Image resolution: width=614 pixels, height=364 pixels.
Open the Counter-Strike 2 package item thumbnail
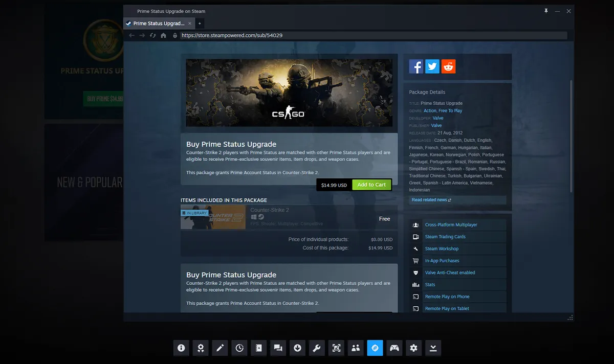213,217
